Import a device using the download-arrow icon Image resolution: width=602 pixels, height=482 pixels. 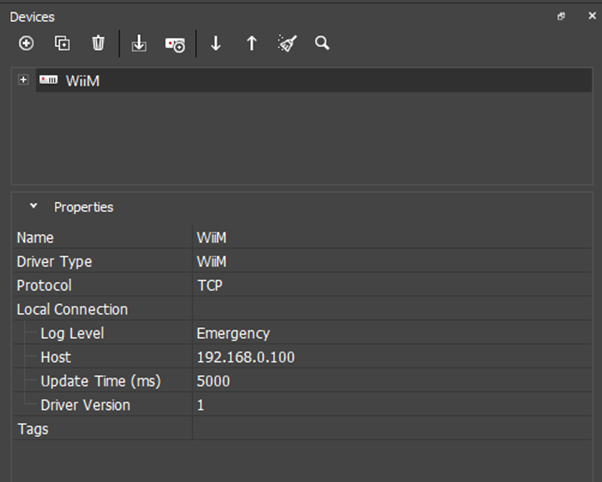pyautogui.click(x=139, y=43)
